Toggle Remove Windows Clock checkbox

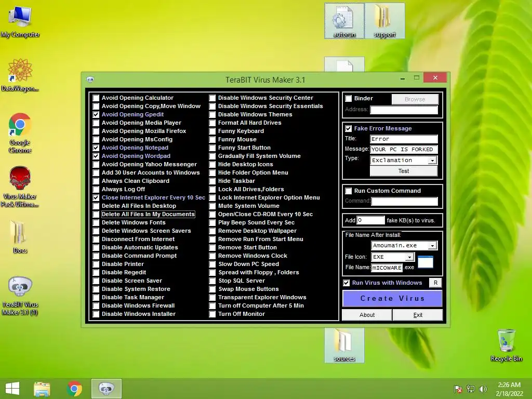(x=212, y=256)
